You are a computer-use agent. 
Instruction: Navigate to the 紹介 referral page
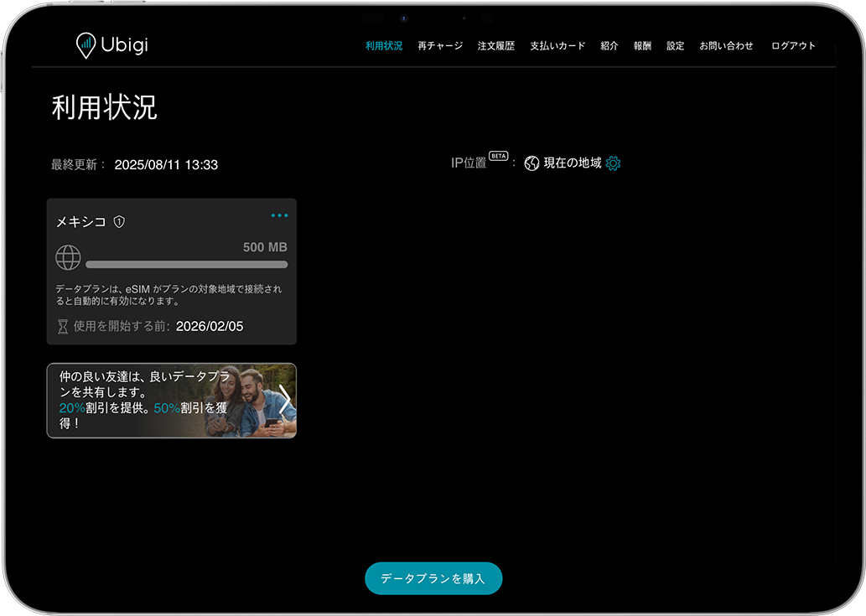tap(609, 46)
